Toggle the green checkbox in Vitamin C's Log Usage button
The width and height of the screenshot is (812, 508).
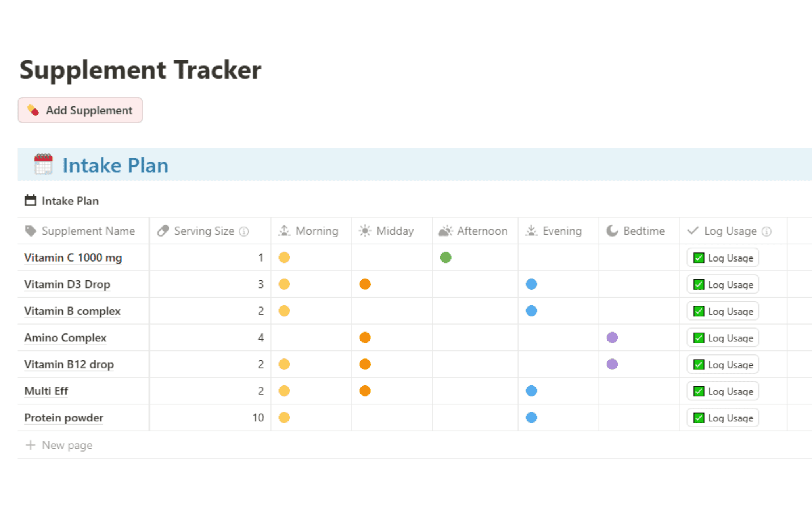698,258
